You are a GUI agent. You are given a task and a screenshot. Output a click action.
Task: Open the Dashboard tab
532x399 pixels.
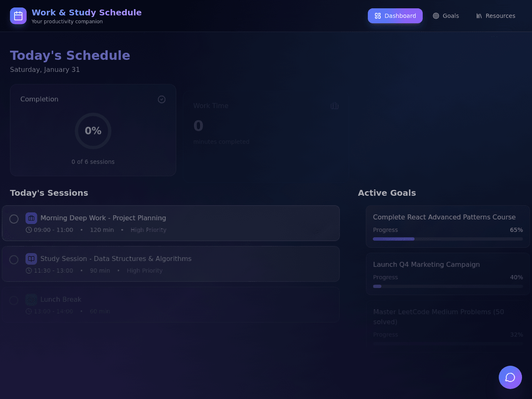(x=395, y=16)
